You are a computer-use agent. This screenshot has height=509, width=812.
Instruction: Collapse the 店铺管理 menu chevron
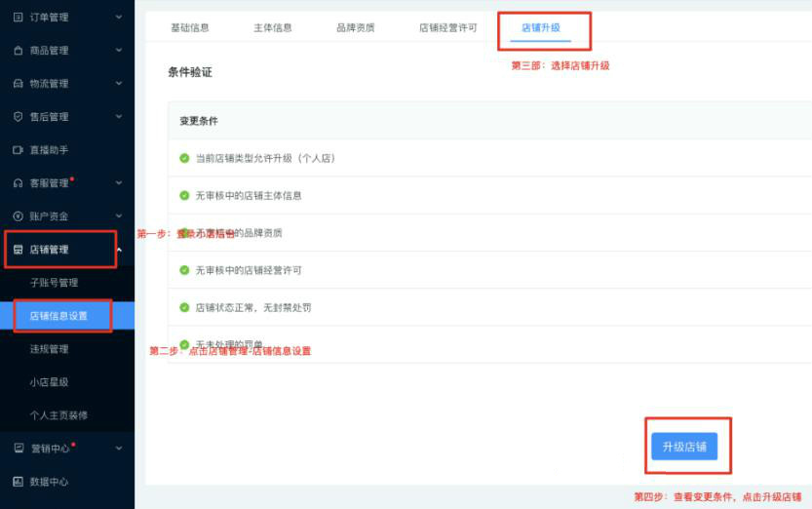click(x=120, y=250)
